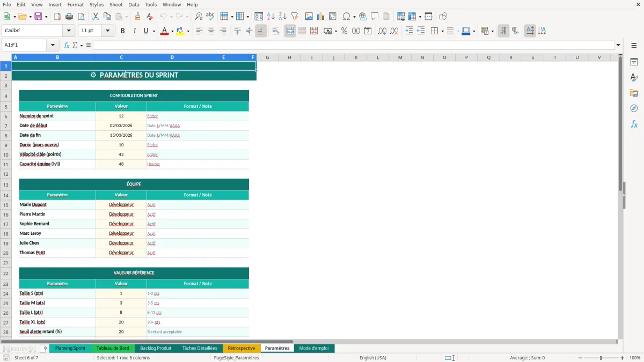Select the Clone Formatting paintbrush
The height and width of the screenshot is (362, 644).
click(x=137, y=17)
